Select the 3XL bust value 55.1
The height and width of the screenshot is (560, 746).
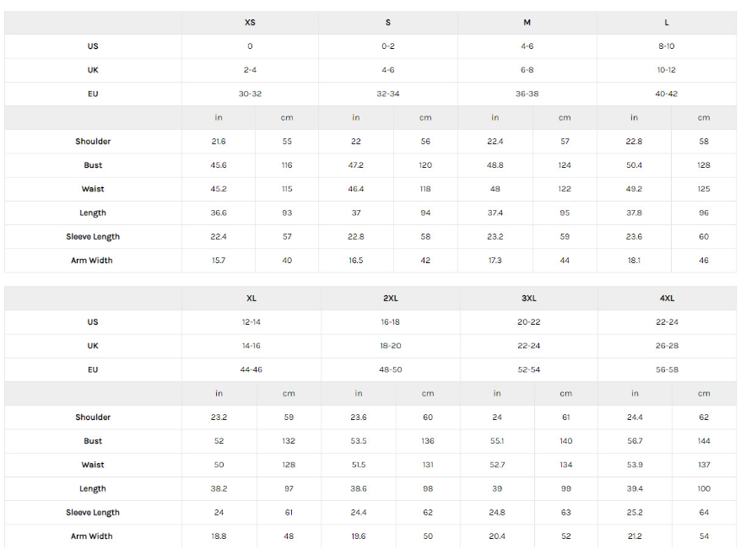[497, 441]
